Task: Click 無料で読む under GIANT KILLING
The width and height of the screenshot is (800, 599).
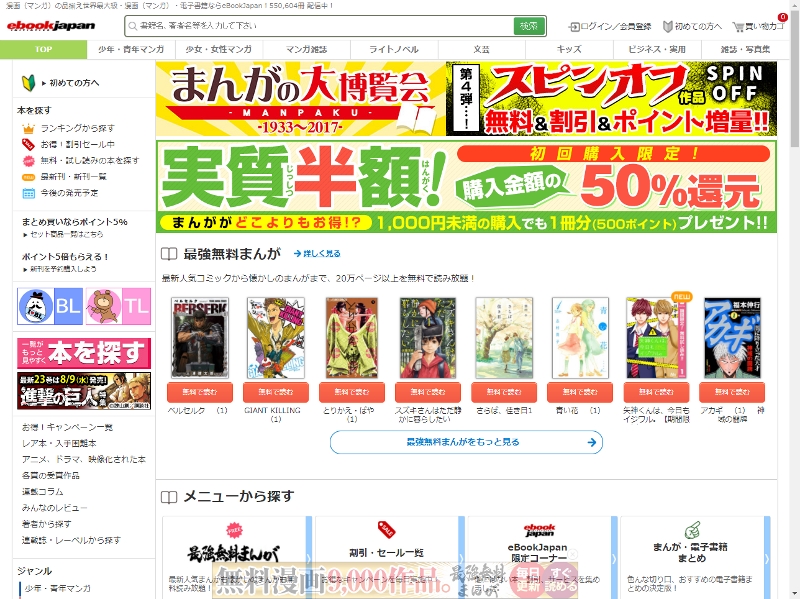Action: [x=276, y=392]
